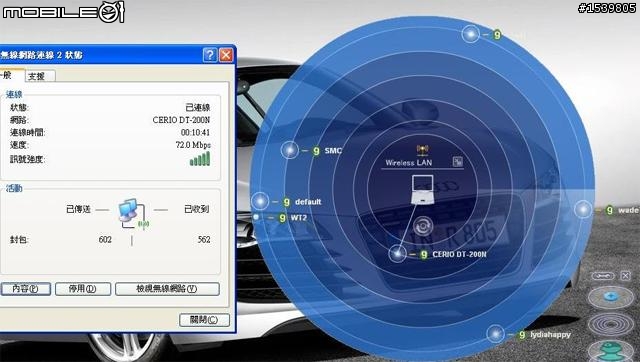Select the green person disc icon
Screen dimensions: 640x362
(611, 351)
